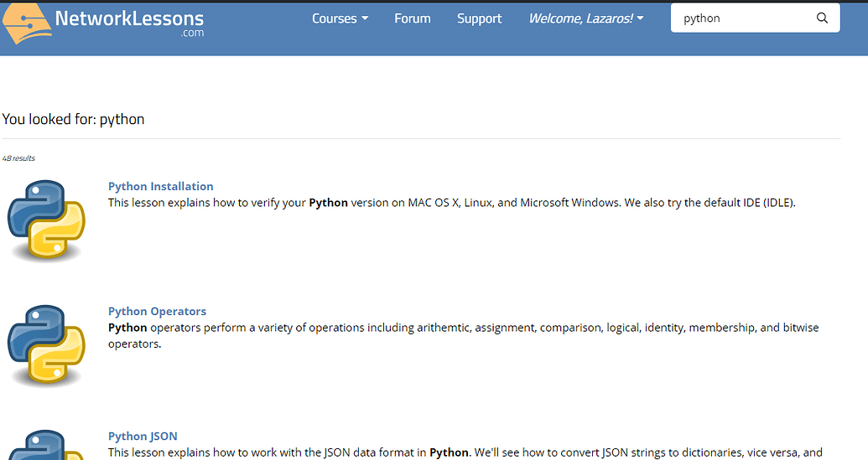Image resolution: width=868 pixels, height=460 pixels.
Task: Click the Python Operators thumbnail image
Action: (x=46, y=345)
